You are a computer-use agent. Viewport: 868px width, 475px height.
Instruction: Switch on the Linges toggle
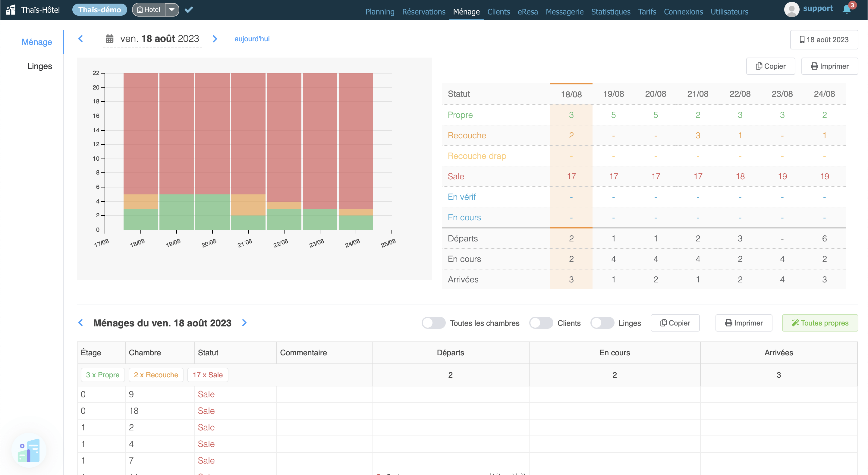602,323
